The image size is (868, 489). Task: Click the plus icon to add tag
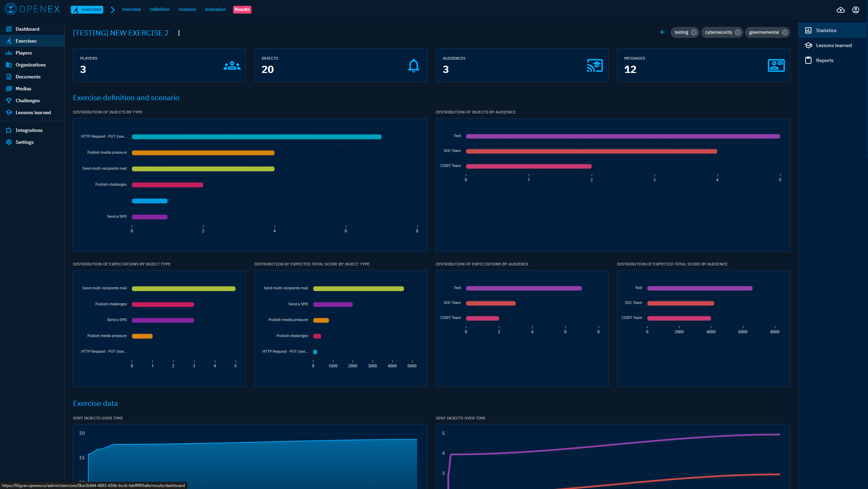click(662, 32)
